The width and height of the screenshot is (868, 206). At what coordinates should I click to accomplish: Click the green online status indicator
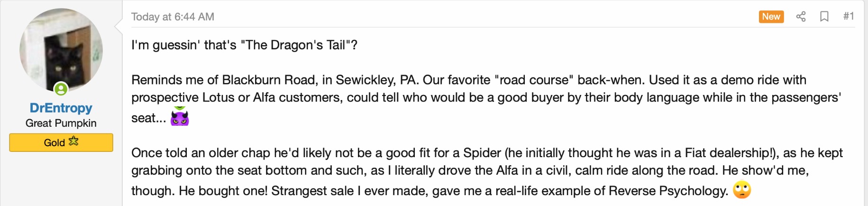pos(61,89)
